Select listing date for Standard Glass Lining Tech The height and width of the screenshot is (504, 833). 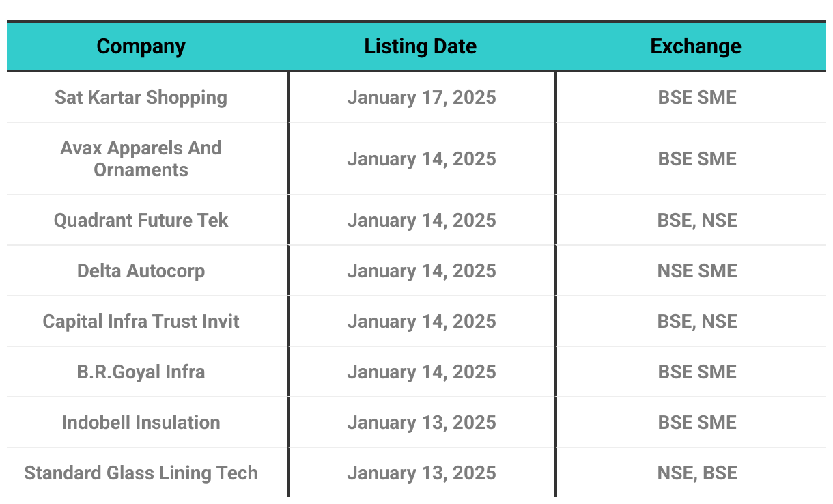point(421,473)
